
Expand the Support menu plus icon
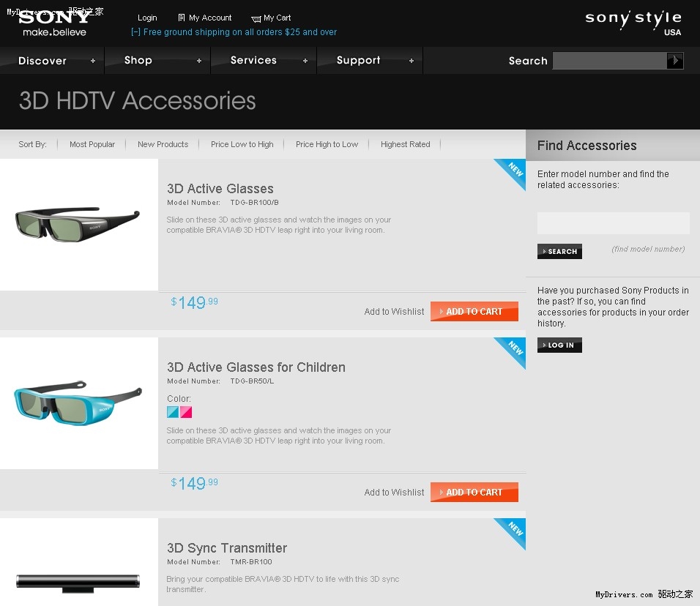[x=412, y=61]
